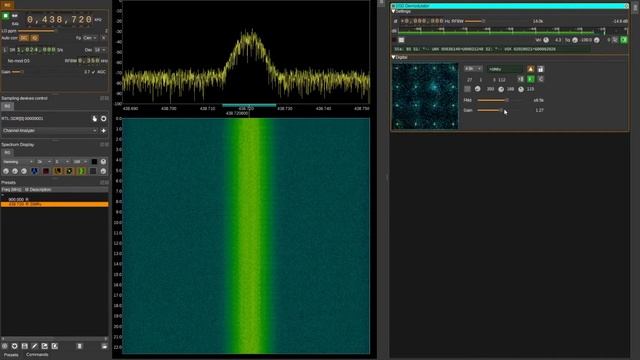Stop the device acquisition with the green button
Screen dimensions: 640x360
coord(6,16)
